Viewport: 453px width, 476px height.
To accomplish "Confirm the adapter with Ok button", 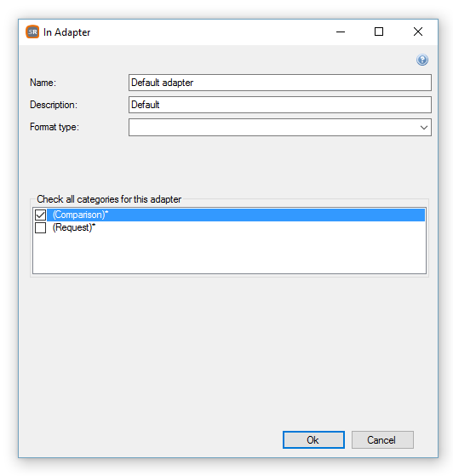I will (313, 440).
